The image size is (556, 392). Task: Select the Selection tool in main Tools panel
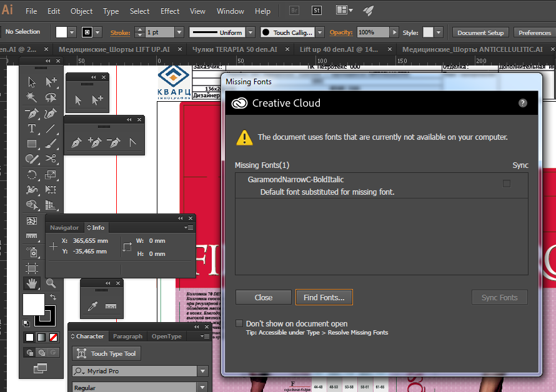32,82
